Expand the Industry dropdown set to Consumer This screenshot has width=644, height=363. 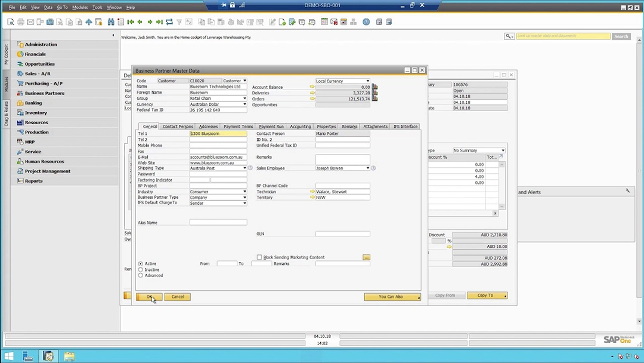pyautogui.click(x=244, y=191)
